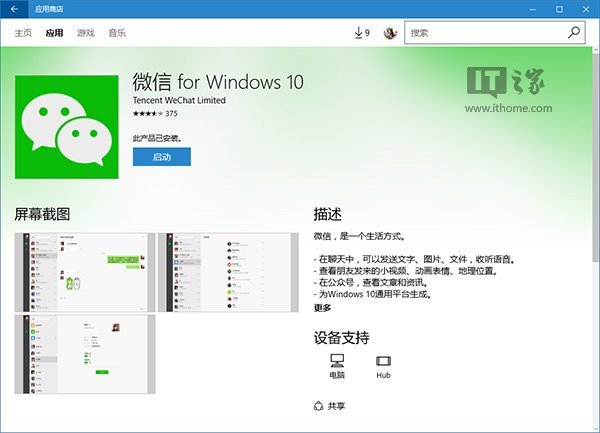Go back using the arrow button

[x=14, y=9]
